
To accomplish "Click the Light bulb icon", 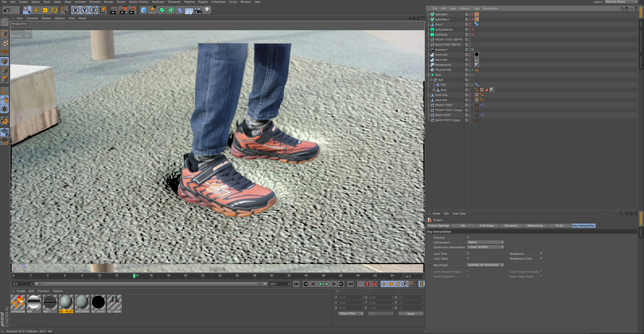I will [207, 10].
